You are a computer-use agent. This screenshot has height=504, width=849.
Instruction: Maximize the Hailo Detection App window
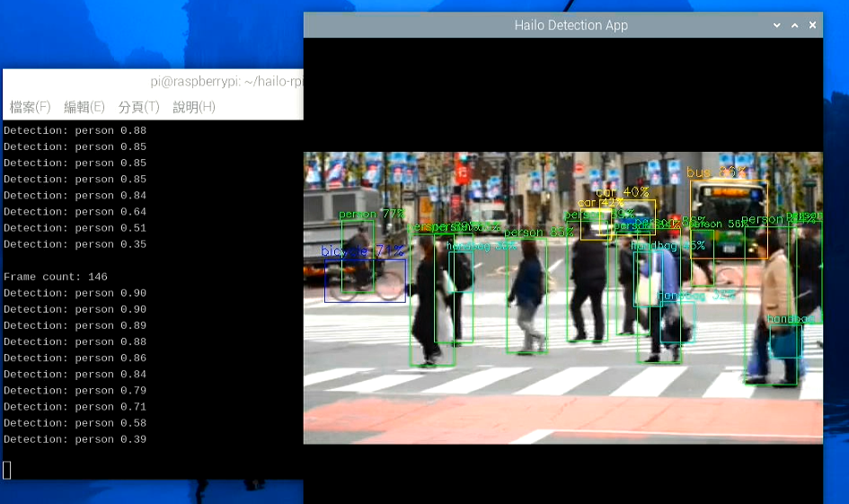point(795,25)
